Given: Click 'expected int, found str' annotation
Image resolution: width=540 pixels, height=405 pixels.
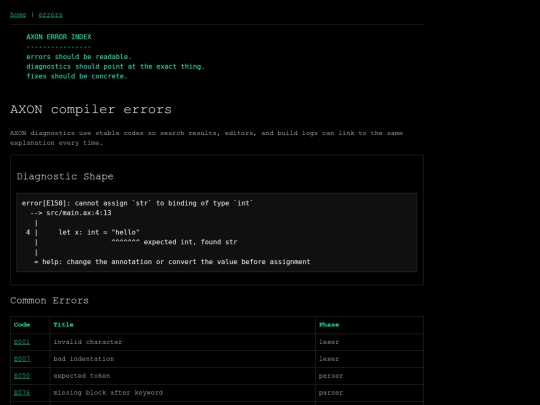Looking at the screenshot, I should tap(190, 242).
